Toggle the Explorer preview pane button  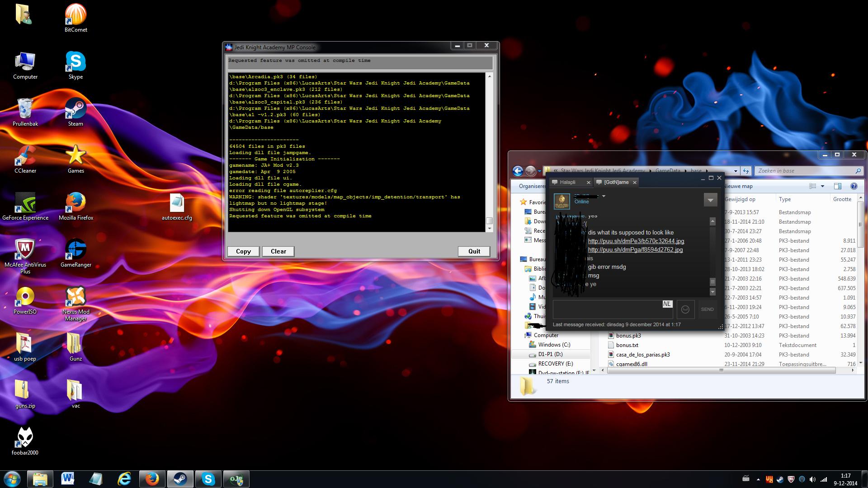point(837,186)
